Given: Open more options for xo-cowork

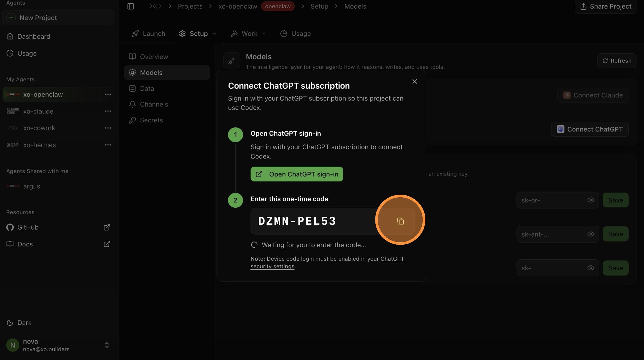Looking at the screenshot, I should point(108,128).
